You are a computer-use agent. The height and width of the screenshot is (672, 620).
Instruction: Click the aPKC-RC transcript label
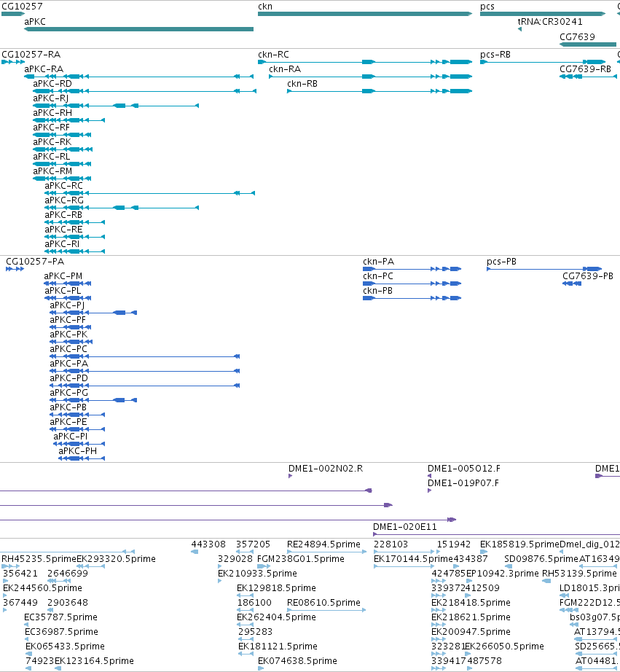coord(64,186)
